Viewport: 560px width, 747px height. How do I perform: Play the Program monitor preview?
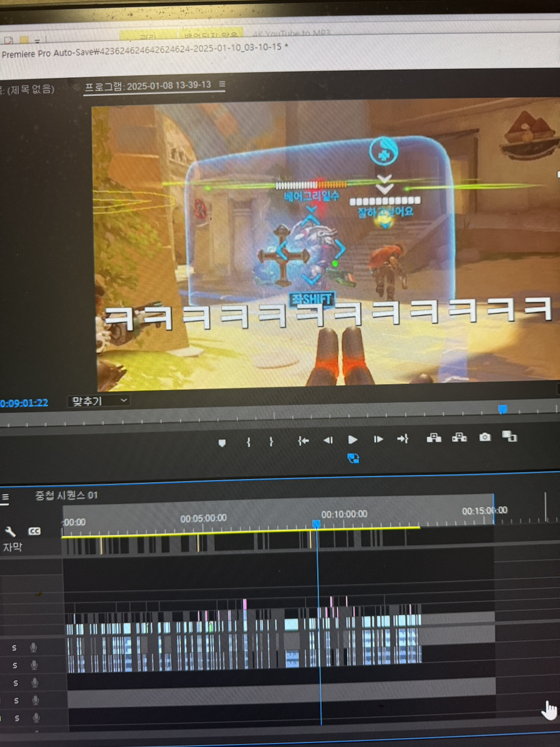point(353,439)
